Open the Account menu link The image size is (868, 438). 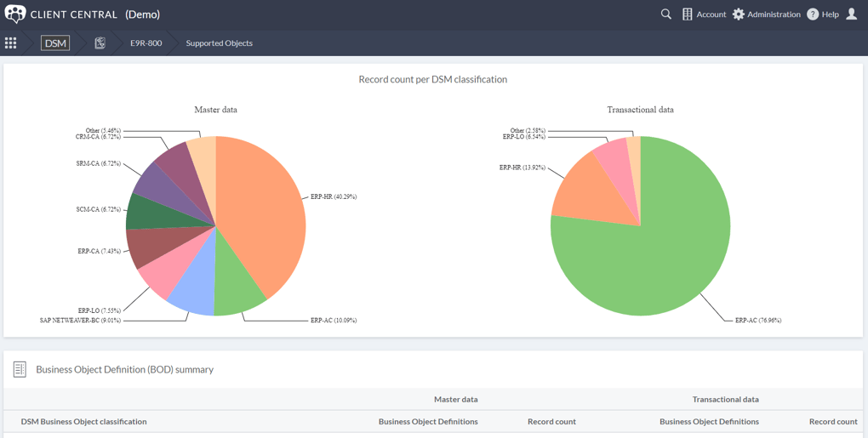(711, 14)
